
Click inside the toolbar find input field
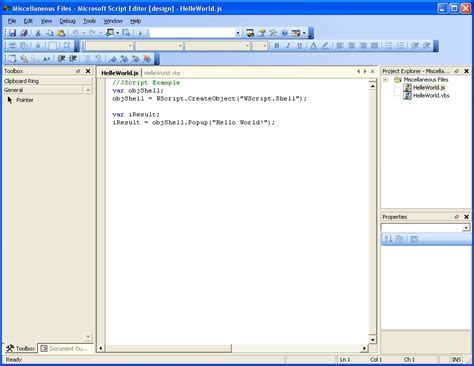point(192,33)
